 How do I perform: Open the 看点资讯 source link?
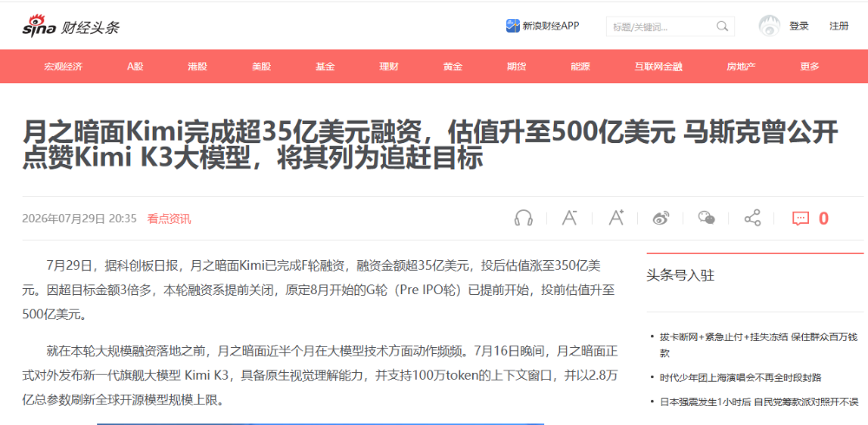pos(169,219)
